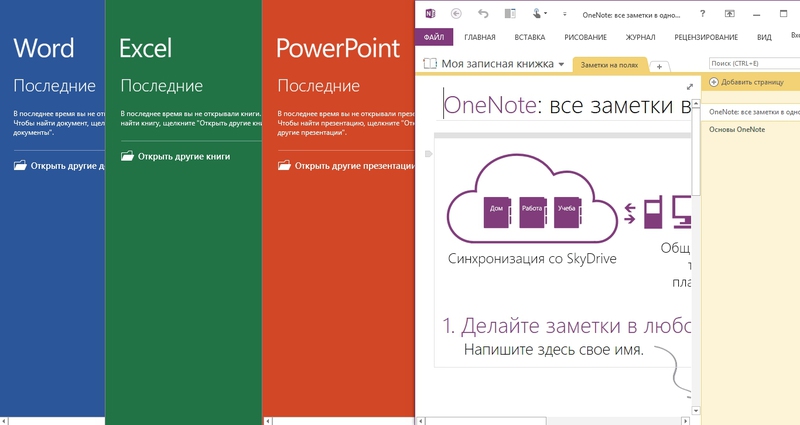Click the OneNote page title text
This screenshot has height=425, width=800.
(x=566, y=105)
